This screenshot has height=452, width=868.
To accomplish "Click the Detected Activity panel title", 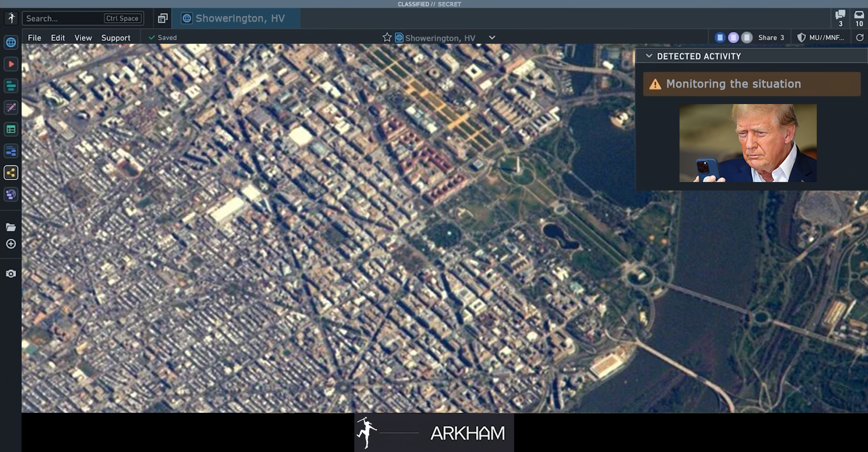I will (x=699, y=56).
